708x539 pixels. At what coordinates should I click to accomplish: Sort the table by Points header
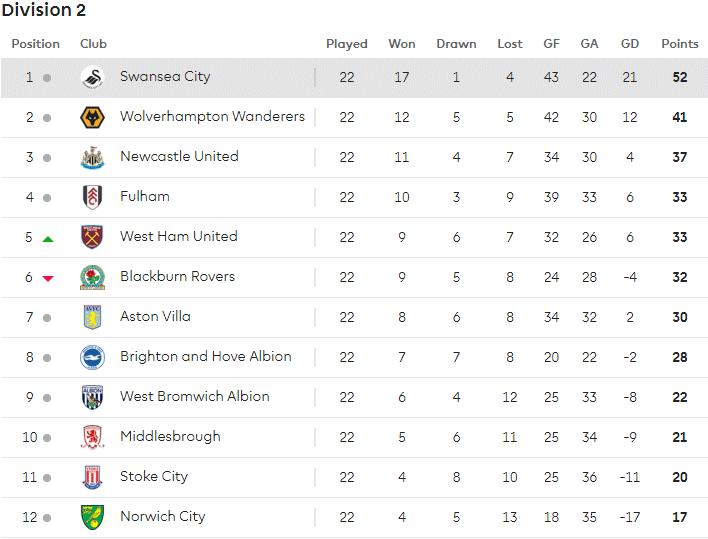coord(680,44)
